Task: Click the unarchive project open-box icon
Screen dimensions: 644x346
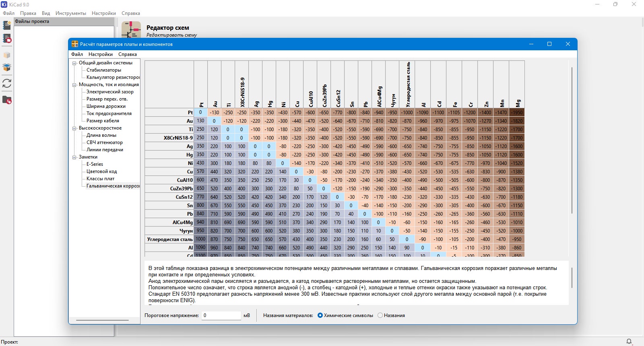Action: coord(7,67)
